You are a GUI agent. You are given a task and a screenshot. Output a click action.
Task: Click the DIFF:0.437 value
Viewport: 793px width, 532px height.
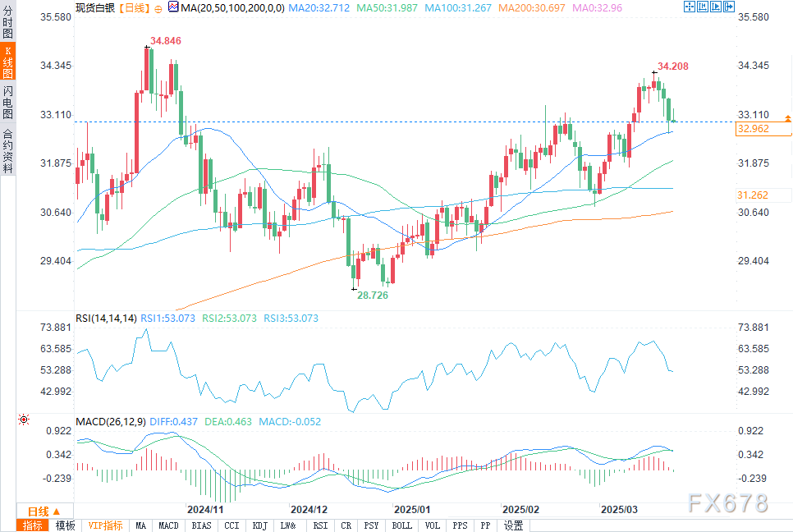(x=173, y=421)
